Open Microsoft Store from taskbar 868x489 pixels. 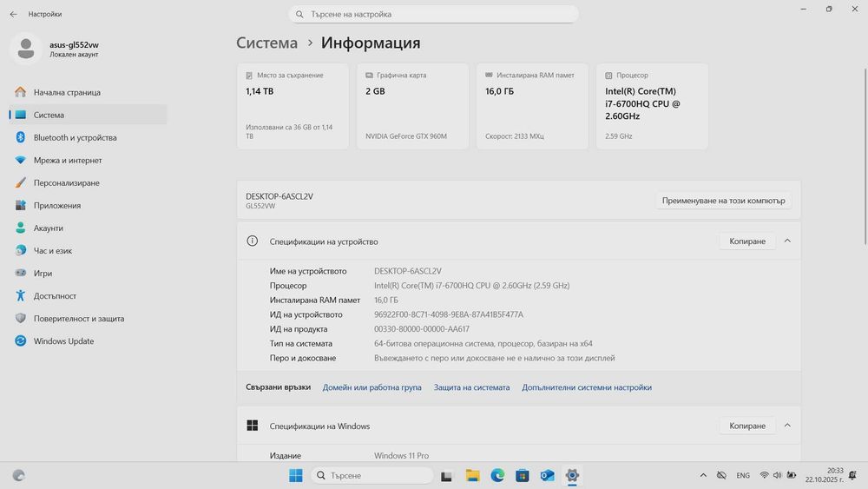522,475
